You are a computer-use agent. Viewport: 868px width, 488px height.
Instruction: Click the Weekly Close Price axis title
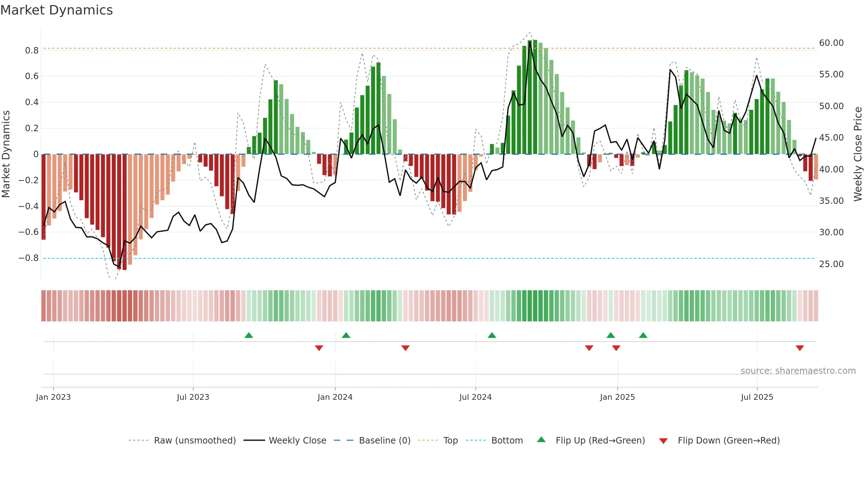pos(858,154)
